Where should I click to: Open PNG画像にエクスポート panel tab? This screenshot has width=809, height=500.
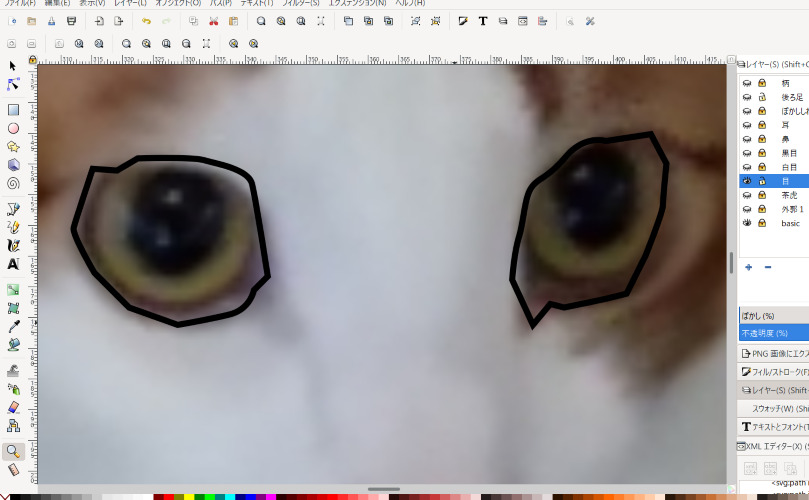774,353
